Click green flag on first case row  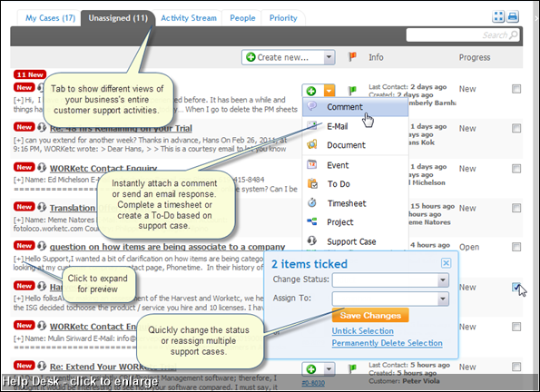click(352, 91)
